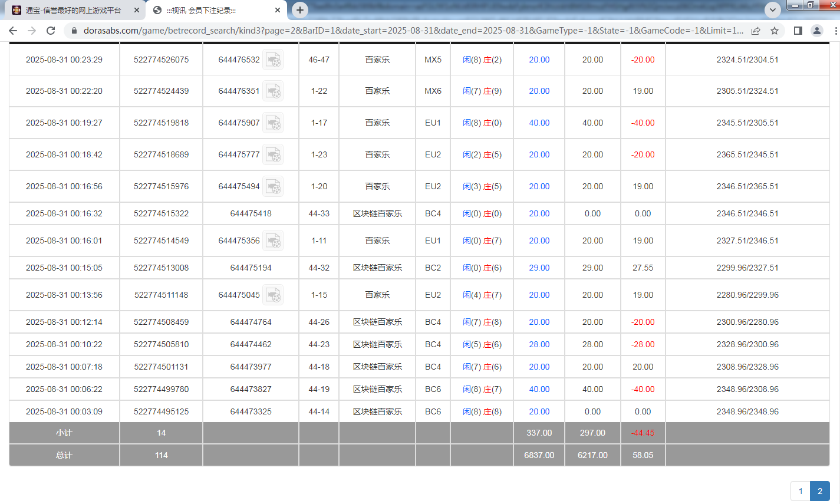This screenshot has height=504, width=840.
Task: Open the Chrome three-dot menu
Action: (x=835, y=31)
